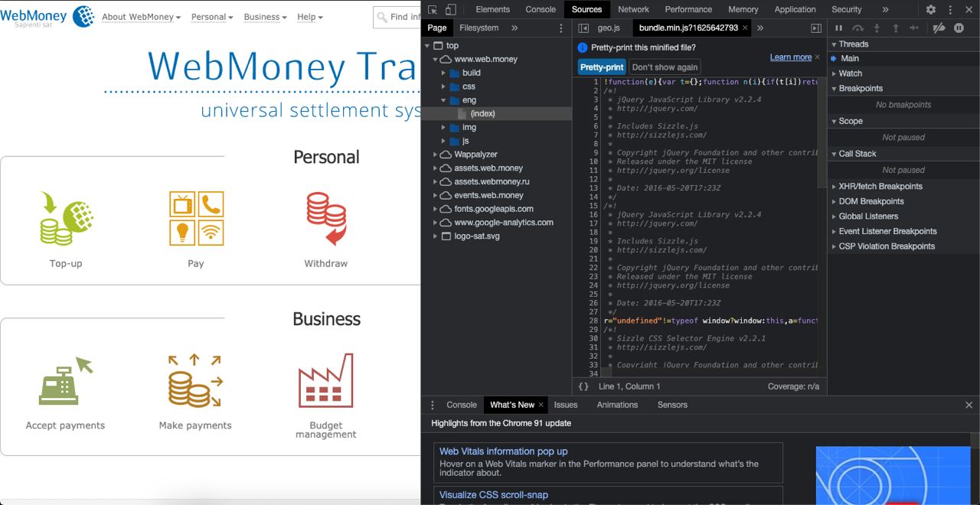
Task: Click the Withdraw coins icon
Action: 326,219
